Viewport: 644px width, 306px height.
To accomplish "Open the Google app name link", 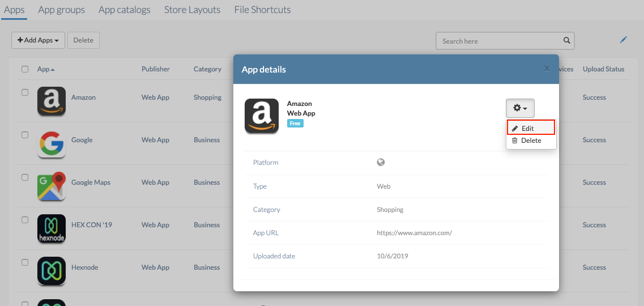I will [82, 139].
